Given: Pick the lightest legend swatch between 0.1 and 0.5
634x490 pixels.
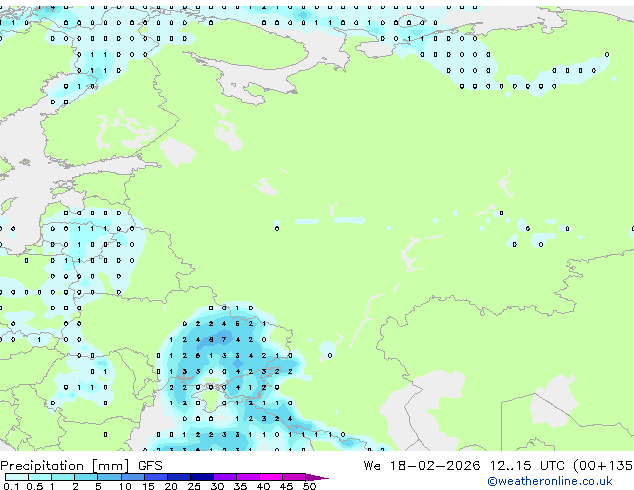Looking at the screenshot, I should click(17, 477).
